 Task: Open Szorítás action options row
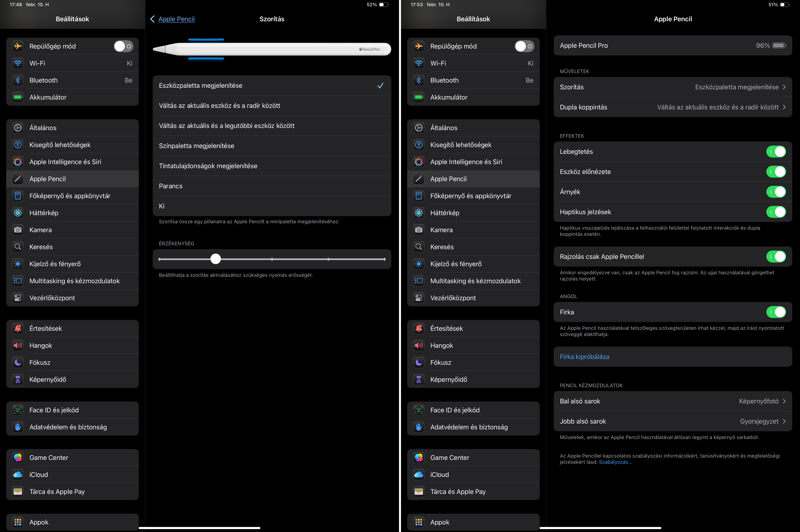672,87
